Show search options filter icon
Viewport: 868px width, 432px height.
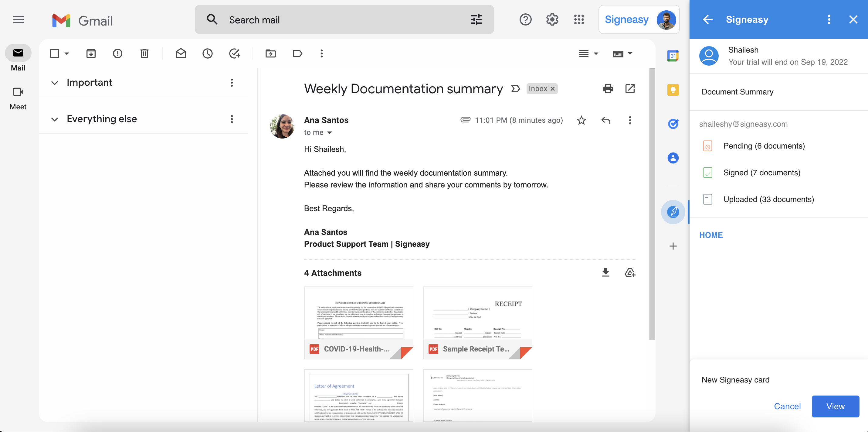click(476, 19)
